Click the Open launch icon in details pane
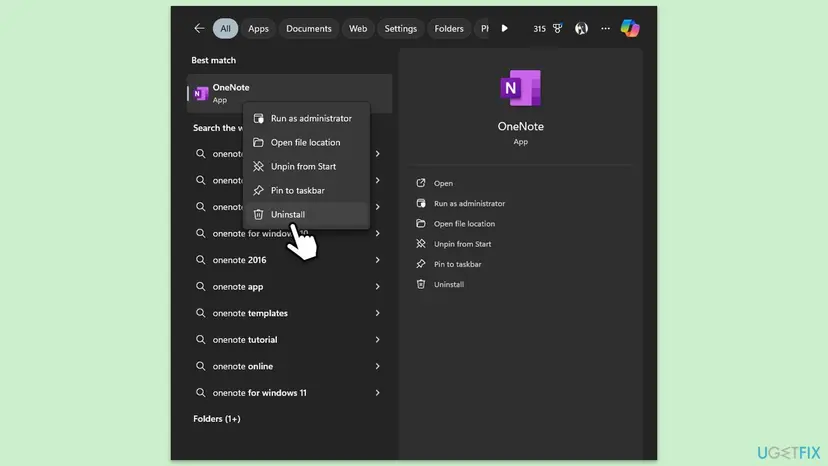 point(421,183)
